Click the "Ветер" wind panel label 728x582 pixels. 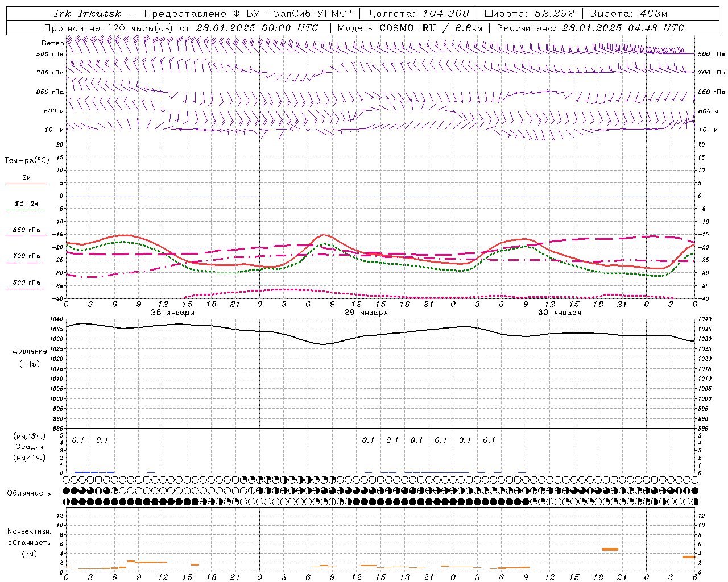[52, 43]
